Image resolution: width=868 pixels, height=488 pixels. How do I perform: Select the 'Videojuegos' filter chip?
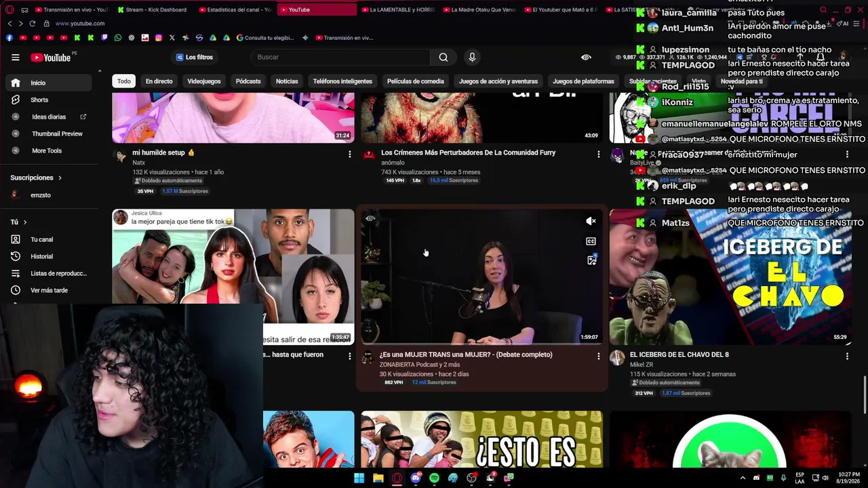(x=204, y=81)
